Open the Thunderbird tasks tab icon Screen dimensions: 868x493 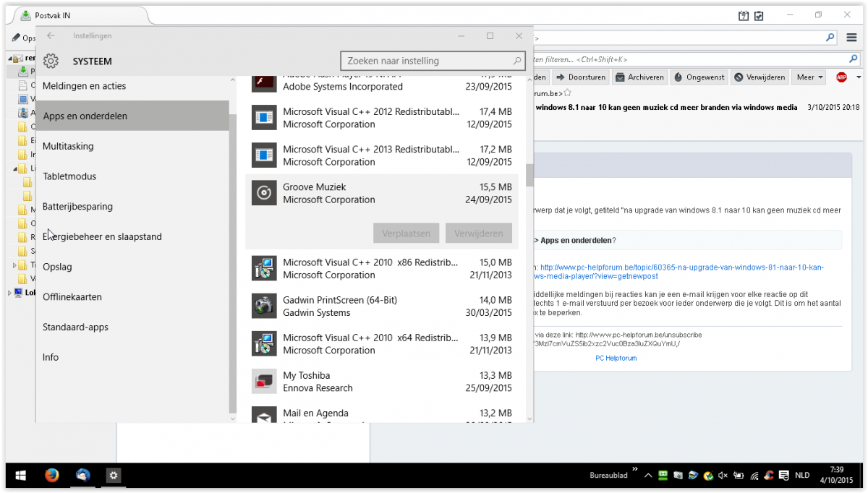[759, 15]
